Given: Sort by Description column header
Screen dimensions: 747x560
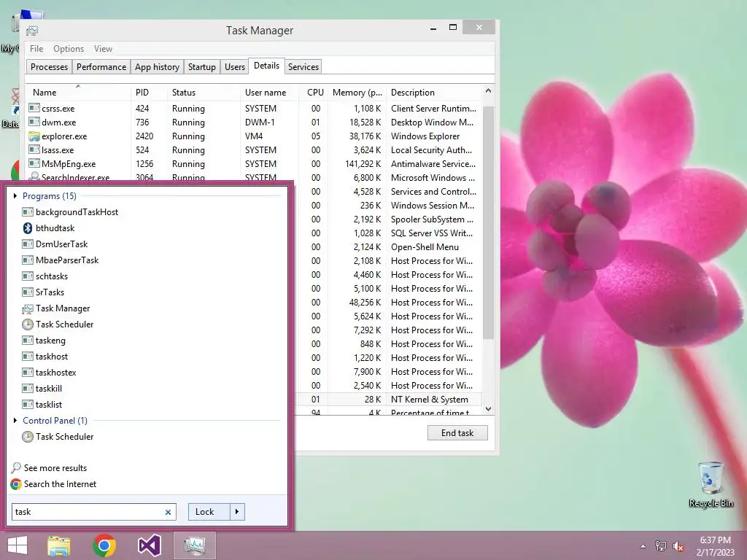Looking at the screenshot, I should pos(435,93).
